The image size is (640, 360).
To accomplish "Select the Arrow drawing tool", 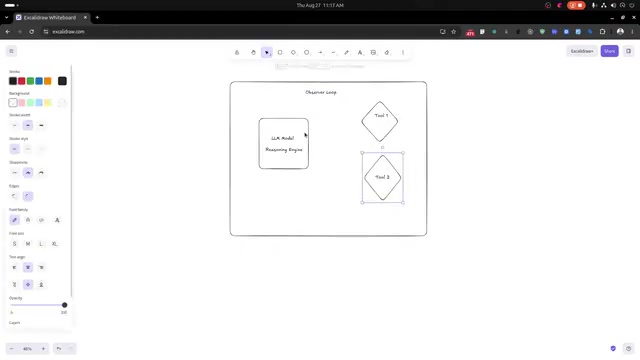I will [x=320, y=52].
